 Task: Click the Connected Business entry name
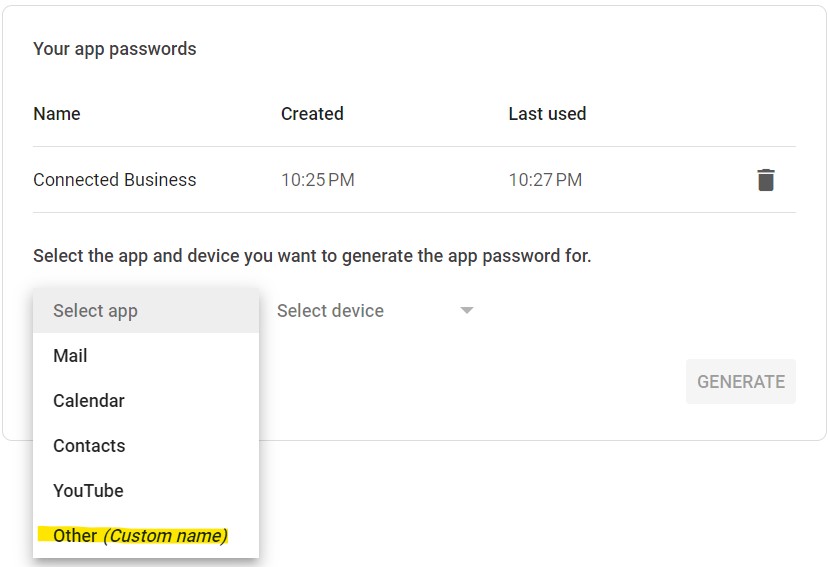tap(115, 180)
